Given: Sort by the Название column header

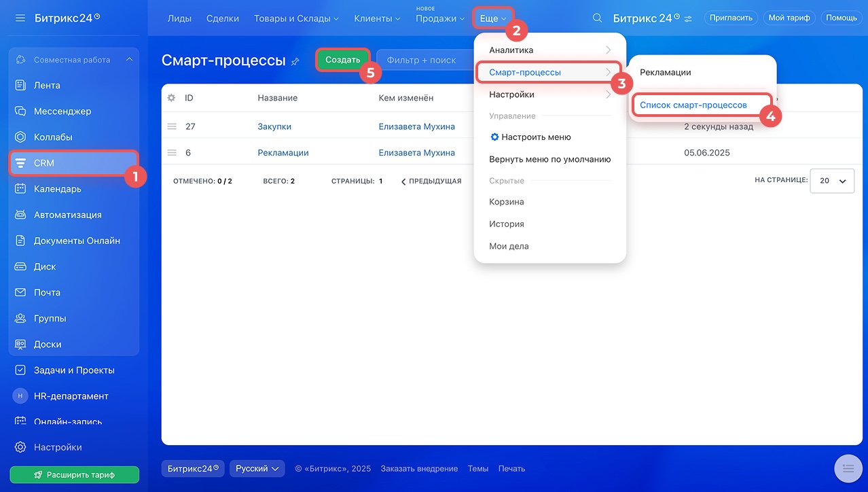Looking at the screenshot, I should tap(278, 98).
